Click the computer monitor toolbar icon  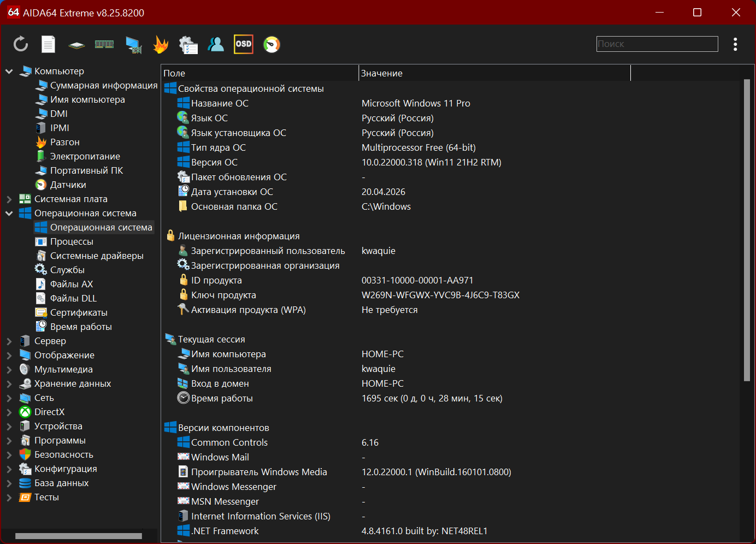click(x=133, y=45)
